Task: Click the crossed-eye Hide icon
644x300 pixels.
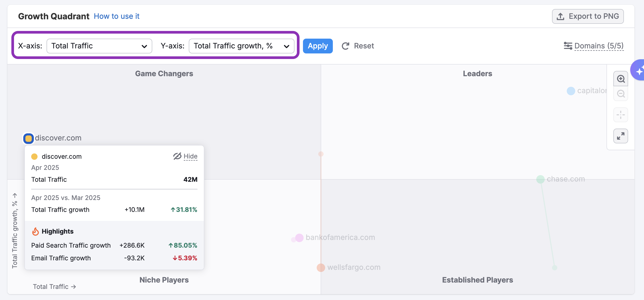Action: click(x=177, y=156)
